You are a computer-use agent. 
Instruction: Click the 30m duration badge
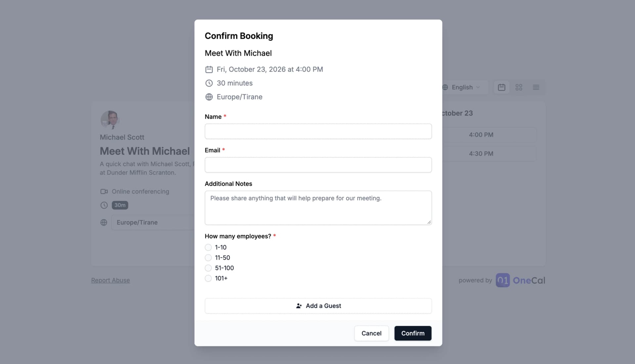pyautogui.click(x=120, y=205)
